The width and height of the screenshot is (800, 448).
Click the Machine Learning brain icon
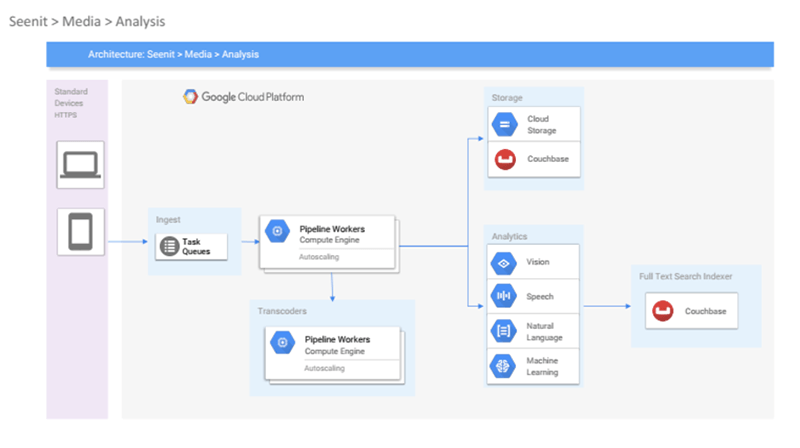(x=503, y=366)
